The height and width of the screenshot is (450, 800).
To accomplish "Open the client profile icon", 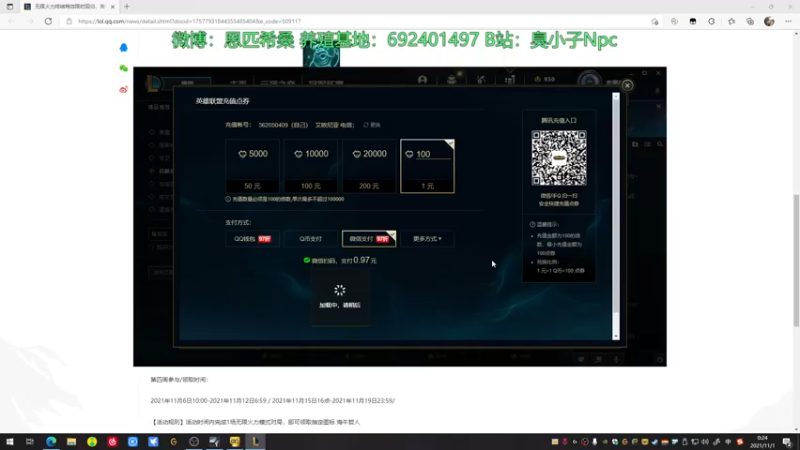I will pyautogui.click(x=422, y=80).
